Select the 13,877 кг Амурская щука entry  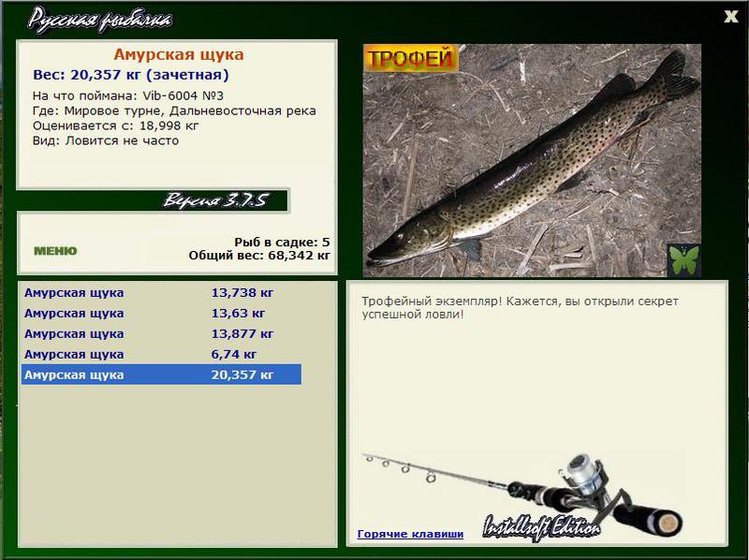(161, 333)
